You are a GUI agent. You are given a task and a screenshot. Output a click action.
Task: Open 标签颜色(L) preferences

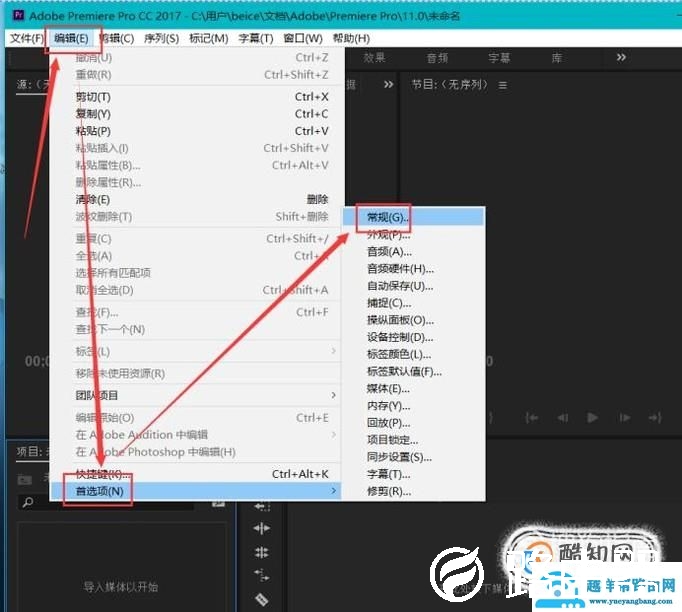point(414,354)
